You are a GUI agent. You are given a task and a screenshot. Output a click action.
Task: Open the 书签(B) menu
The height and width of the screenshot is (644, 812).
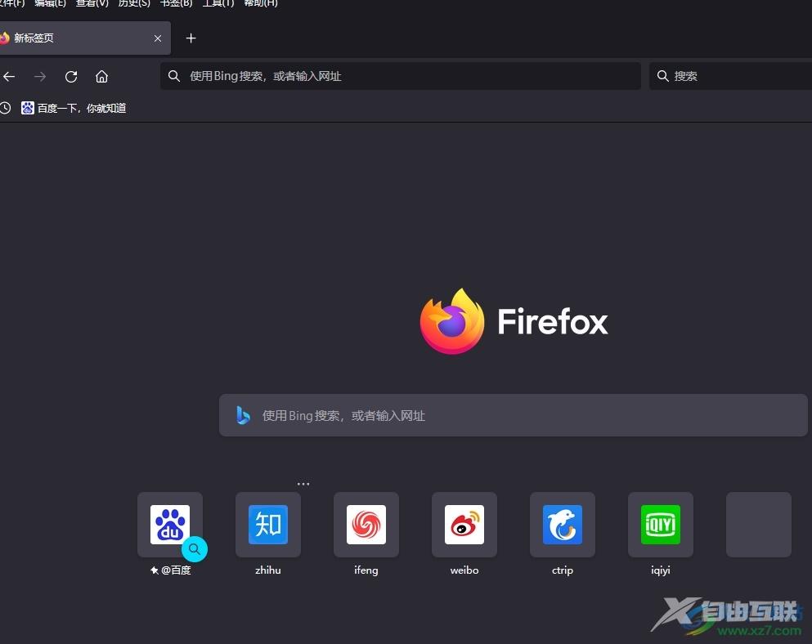[176, 3]
